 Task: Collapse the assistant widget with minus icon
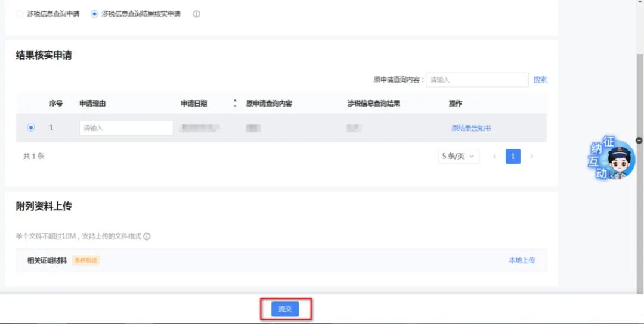click(x=639, y=140)
